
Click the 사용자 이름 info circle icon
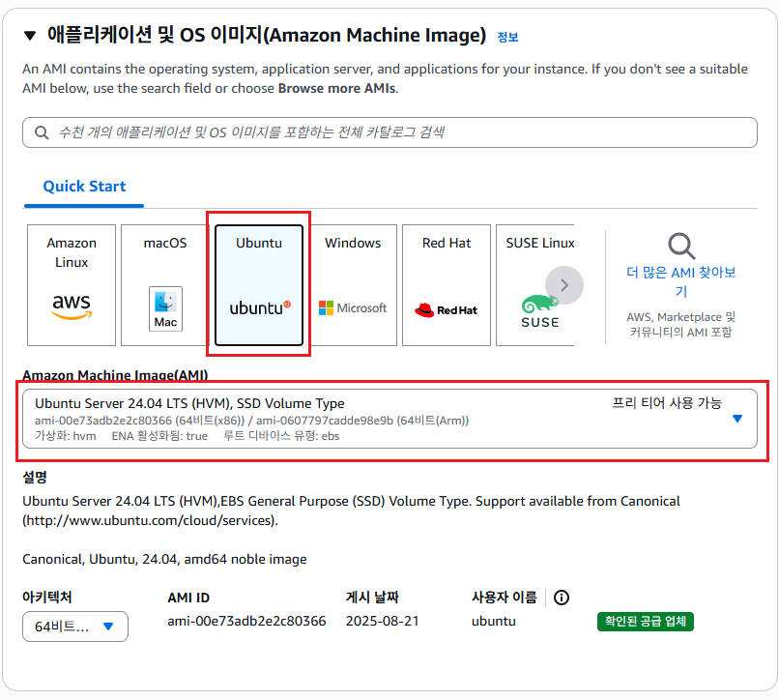tap(562, 598)
